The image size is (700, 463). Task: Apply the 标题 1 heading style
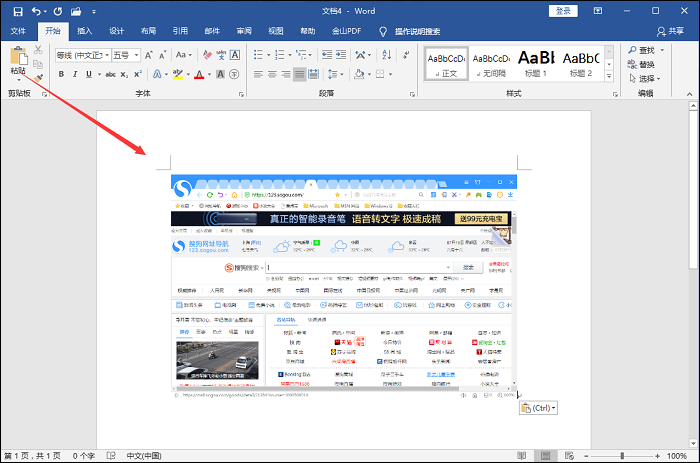point(536,64)
